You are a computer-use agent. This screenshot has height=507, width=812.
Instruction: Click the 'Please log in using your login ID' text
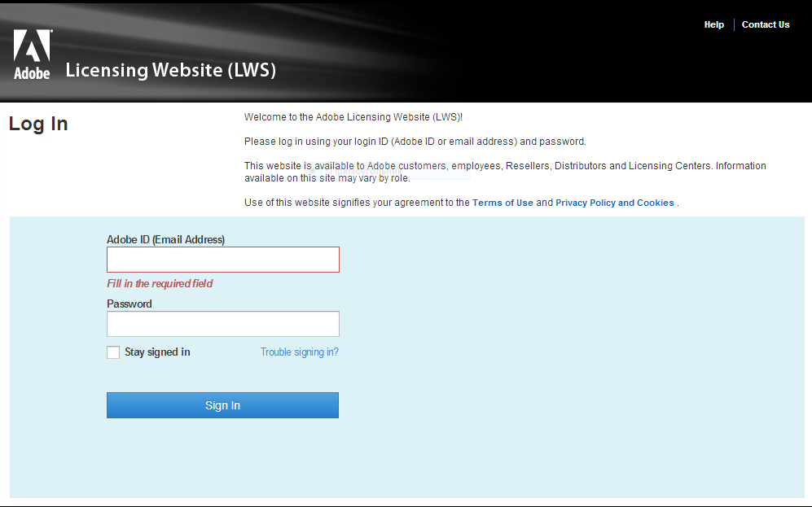[x=415, y=142]
